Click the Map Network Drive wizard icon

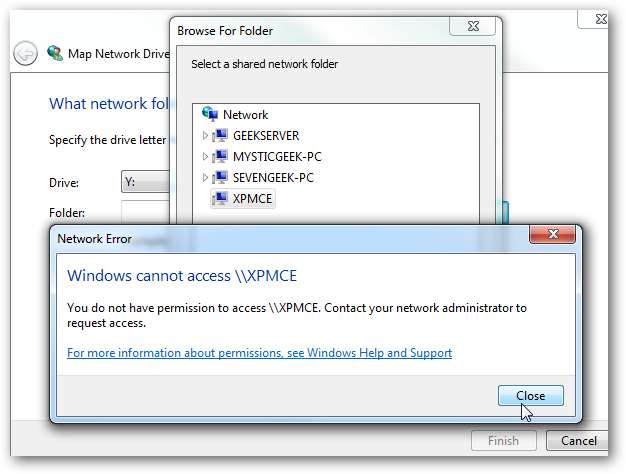pyautogui.click(x=55, y=53)
